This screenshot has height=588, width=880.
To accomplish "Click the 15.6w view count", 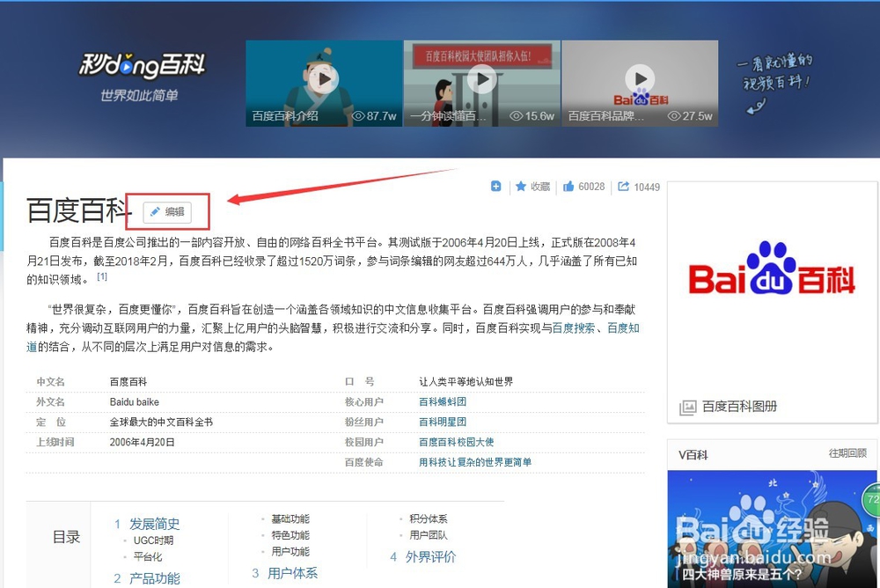I will (532, 115).
